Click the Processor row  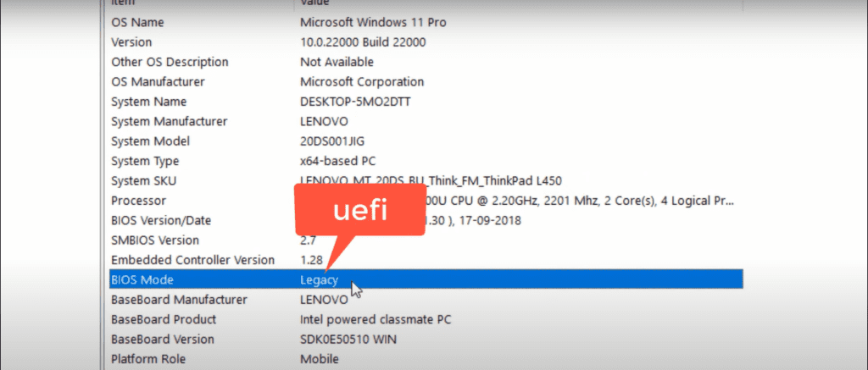click(x=140, y=201)
